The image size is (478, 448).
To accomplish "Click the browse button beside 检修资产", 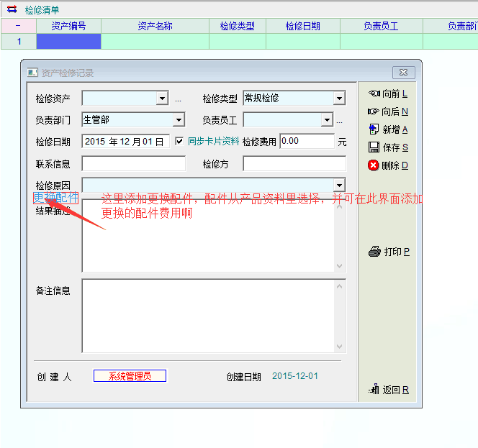I will click(178, 99).
